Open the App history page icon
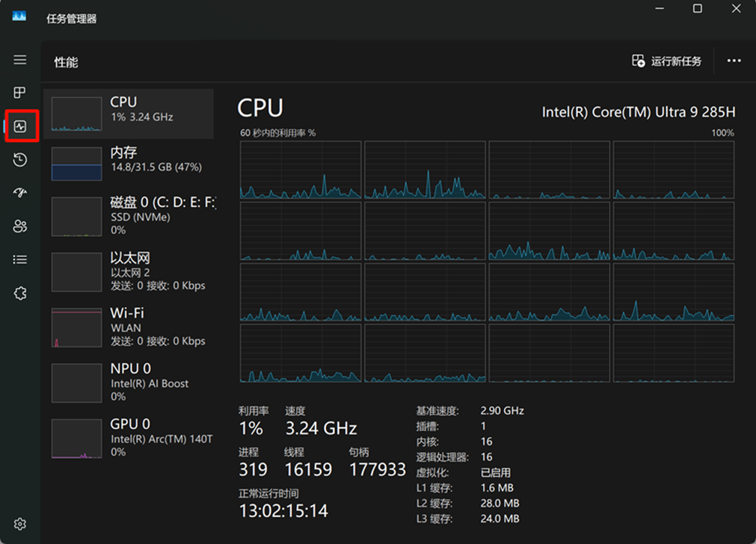This screenshot has width=756, height=544. [x=20, y=159]
